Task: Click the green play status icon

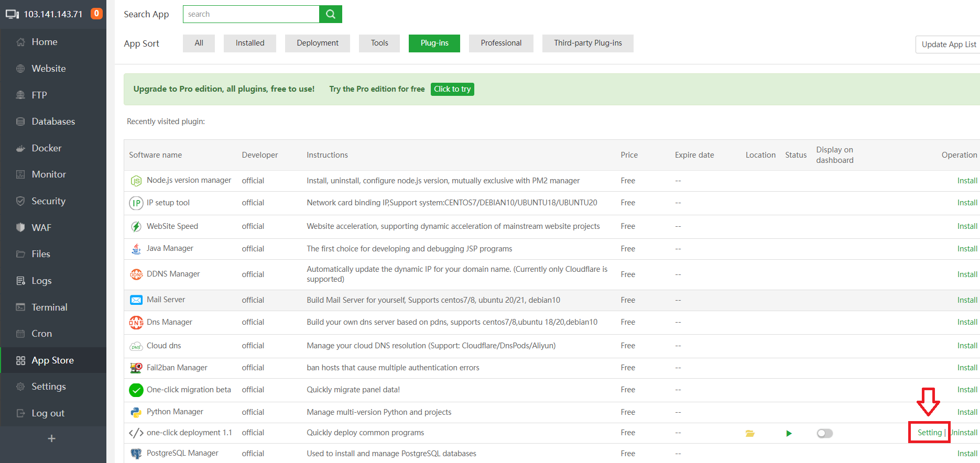Action: (x=789, y=433)
